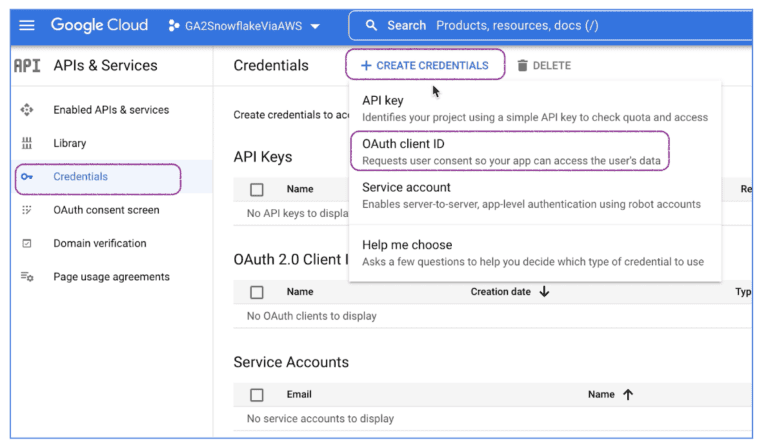Viewport: 768px width, 448px height.
Task: Click the search magnifier icon
Action: [x=371, y=25]
